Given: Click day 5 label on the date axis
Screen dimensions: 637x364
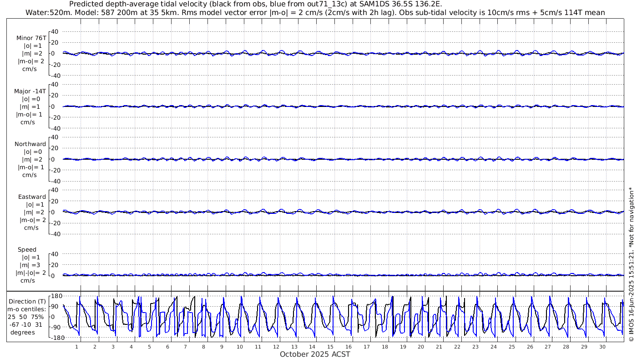Looking at the screenshot, I should click(x=149, y=347).
